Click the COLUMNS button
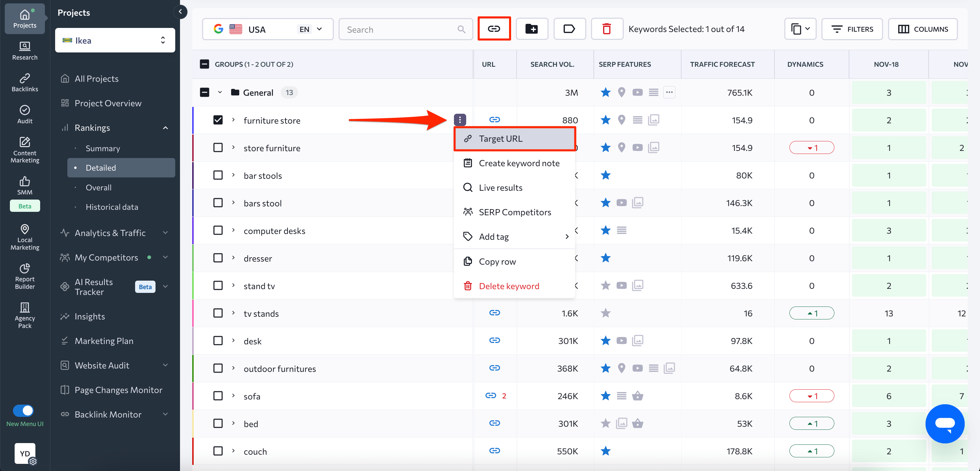The width and height of the screenshot is (980, 471). click(923, 29)
